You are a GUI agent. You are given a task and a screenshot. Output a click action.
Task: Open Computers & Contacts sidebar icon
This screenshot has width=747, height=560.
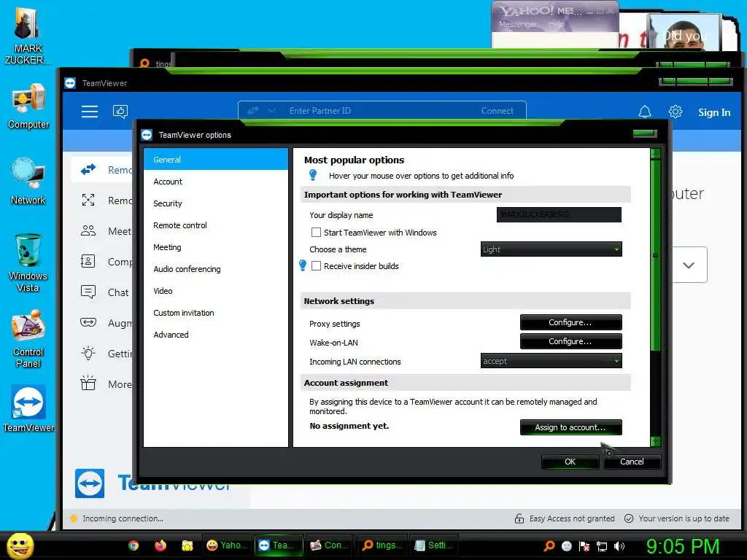88,262
